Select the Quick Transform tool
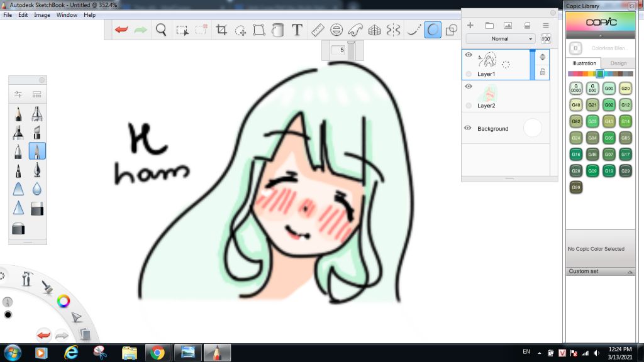The image size is (644, 362). [x=240, y=30]
